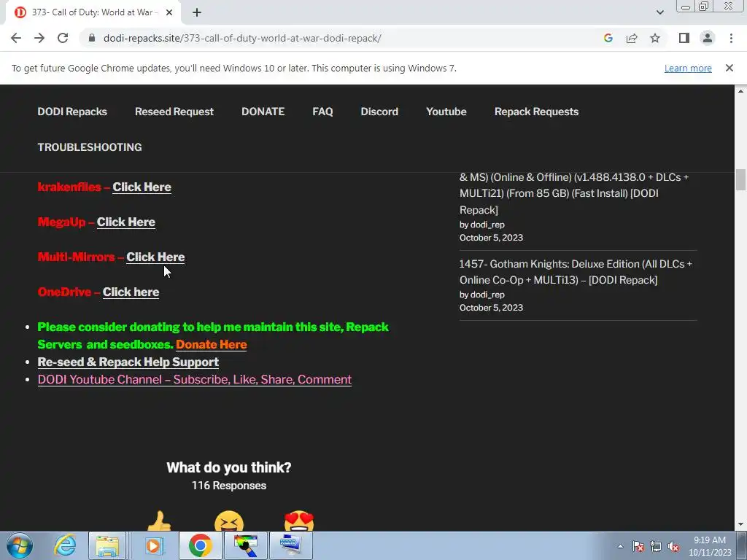
Task: Go back to the previous page
Action: 16,38
